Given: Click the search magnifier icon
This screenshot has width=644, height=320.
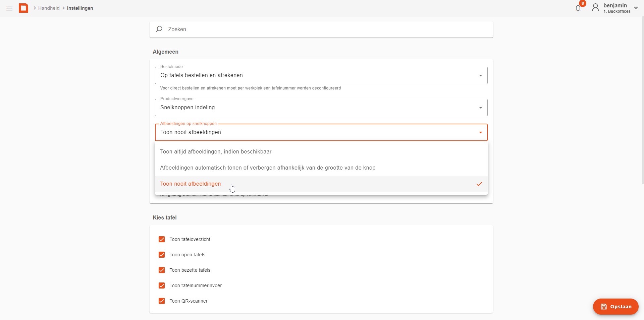Looking at the screenshot, I should [x=159, y=29].
